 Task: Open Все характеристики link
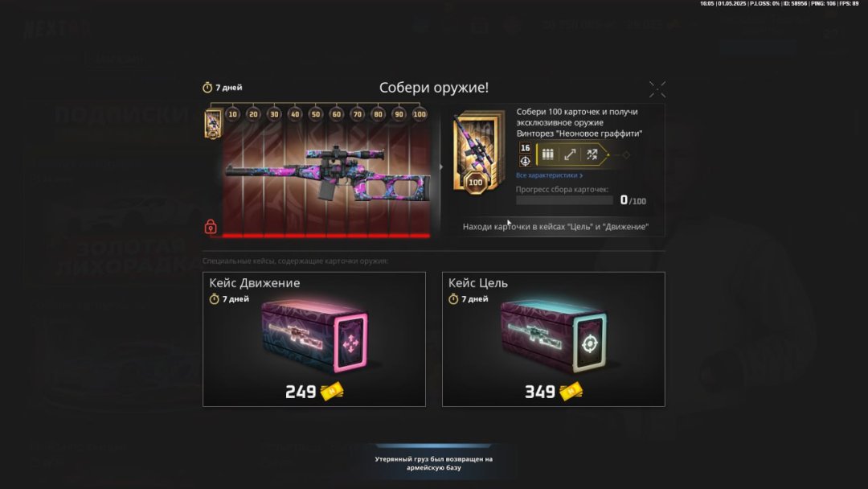549,175
